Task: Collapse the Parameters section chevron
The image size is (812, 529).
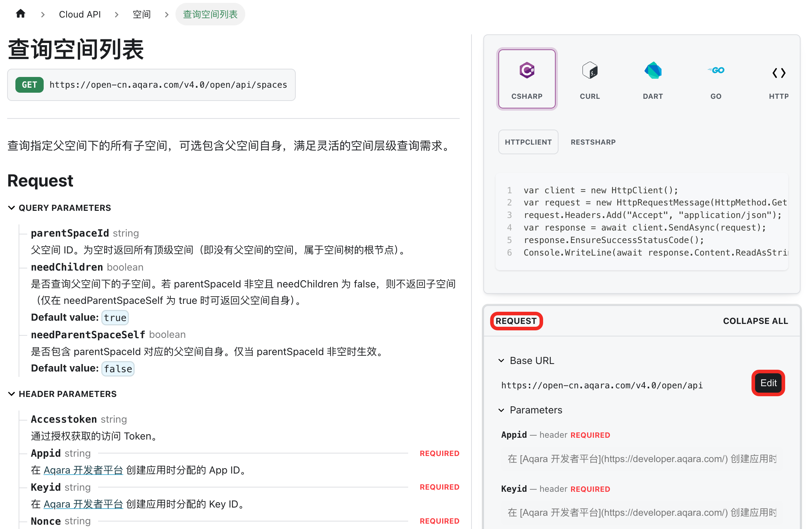Action: 501,410
